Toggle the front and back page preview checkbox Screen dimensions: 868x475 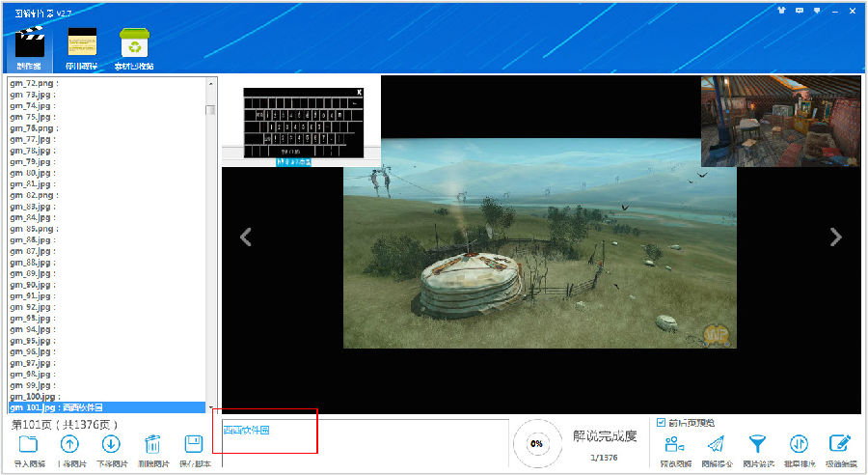coord(661,423)
